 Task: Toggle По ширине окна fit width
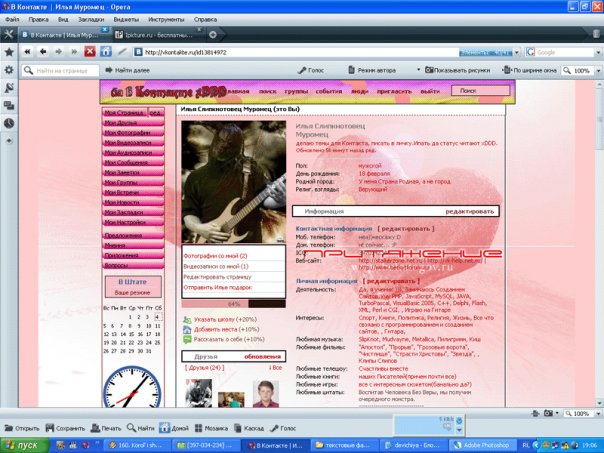click(x=530, y=70)
